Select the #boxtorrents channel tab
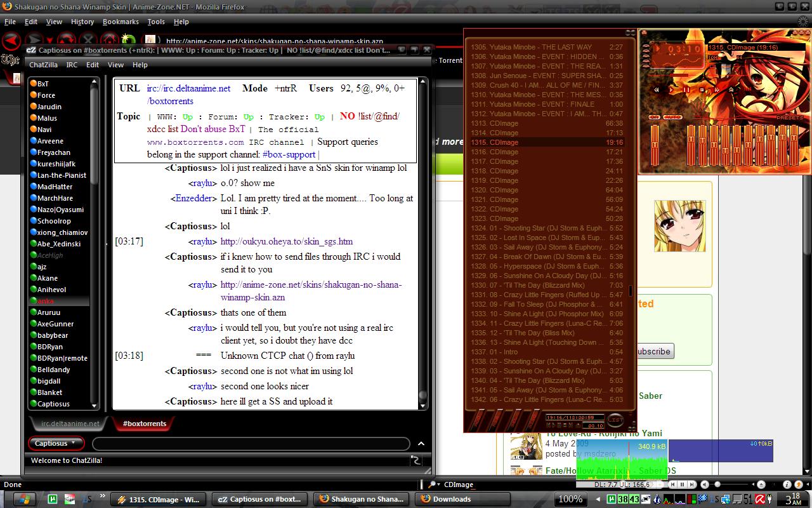This screenshot has height=508, width=812. pos(144,424)
